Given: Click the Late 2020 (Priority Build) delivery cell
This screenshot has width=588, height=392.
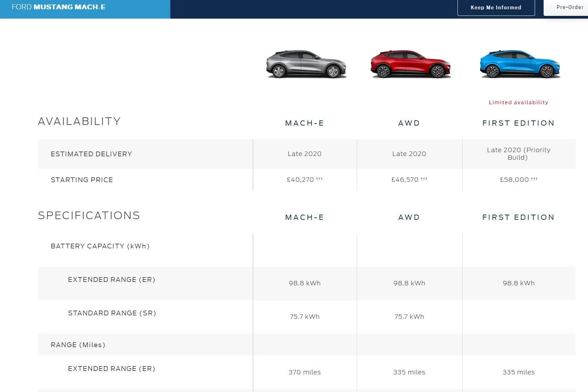Looking at the screenshot, I should (518, 154).
